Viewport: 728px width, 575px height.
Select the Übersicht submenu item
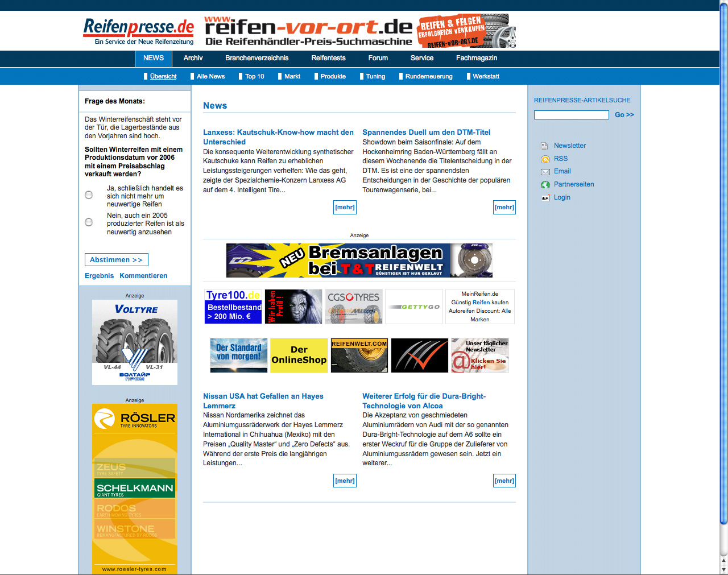tap(163, 77)
